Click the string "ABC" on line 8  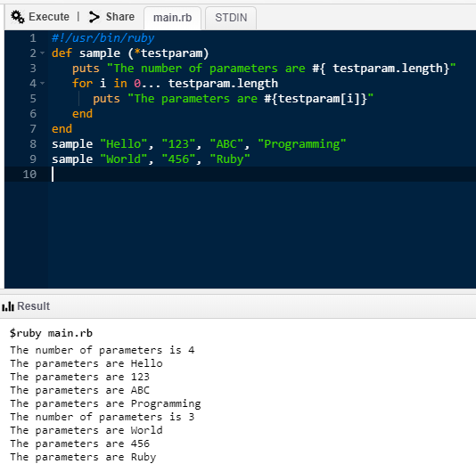tap(226, 143)
